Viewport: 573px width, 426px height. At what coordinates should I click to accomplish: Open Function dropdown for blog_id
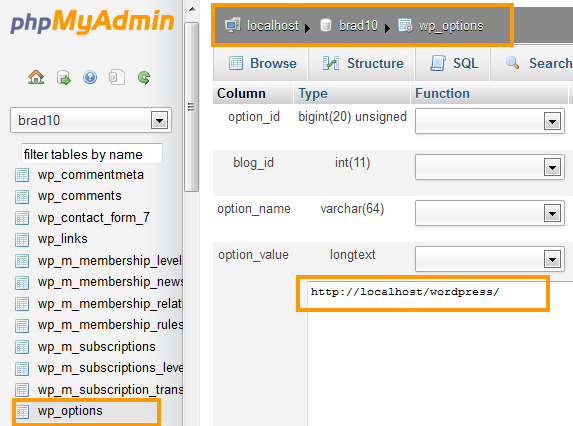(x=490, y=167)
